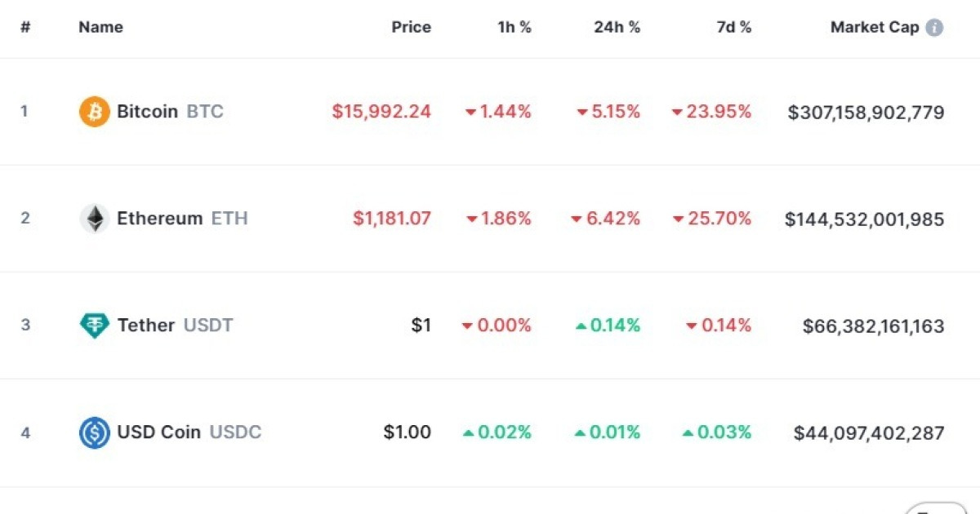Sort by 24h % column header
Screen dimensions: 980x514
(617, 27)
